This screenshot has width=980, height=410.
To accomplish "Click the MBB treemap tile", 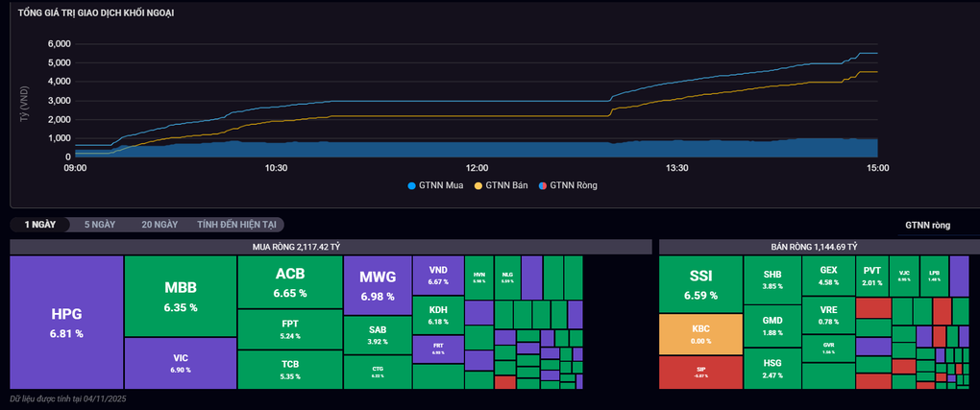I will (180, 297).
